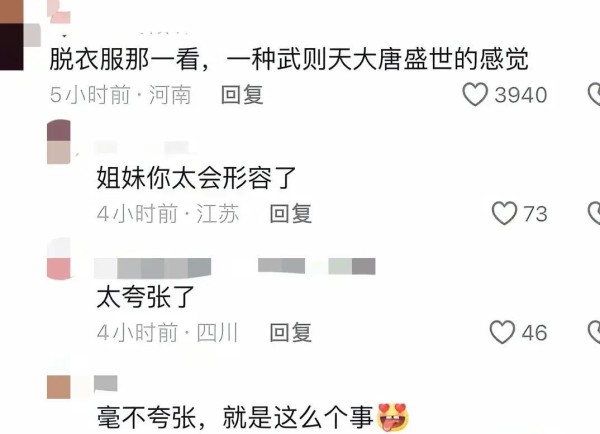Reply to the 河南 comment via 回复

click(242, 95)
